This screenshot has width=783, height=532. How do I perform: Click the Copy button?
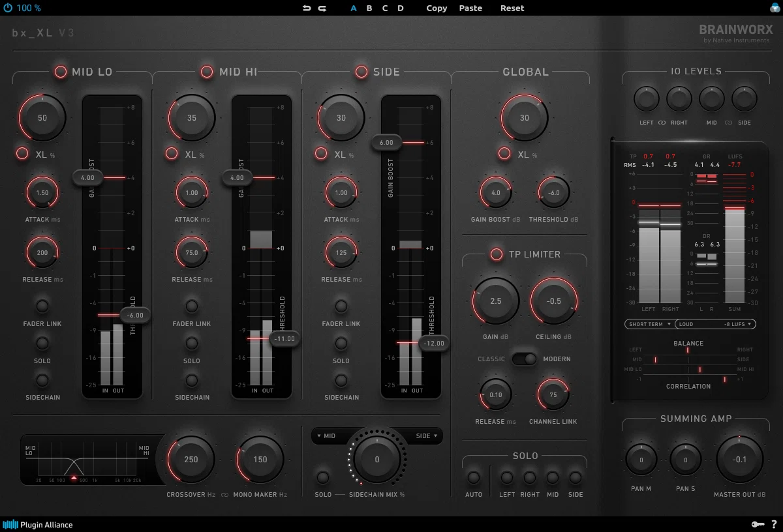tap(437, 8)
